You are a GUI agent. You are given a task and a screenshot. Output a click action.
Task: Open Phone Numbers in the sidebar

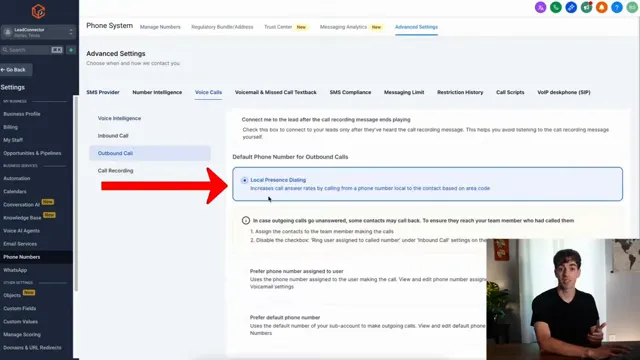click(x=22, y=257)
